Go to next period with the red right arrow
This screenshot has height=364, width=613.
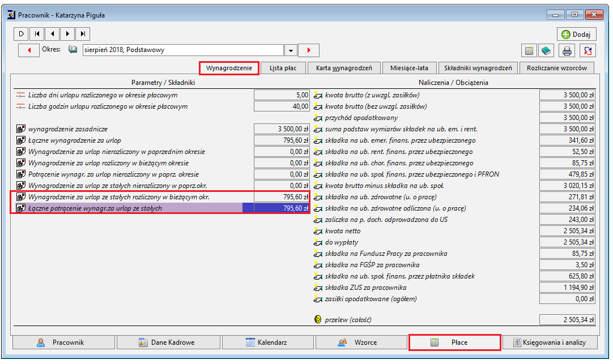tap(309, 50)
